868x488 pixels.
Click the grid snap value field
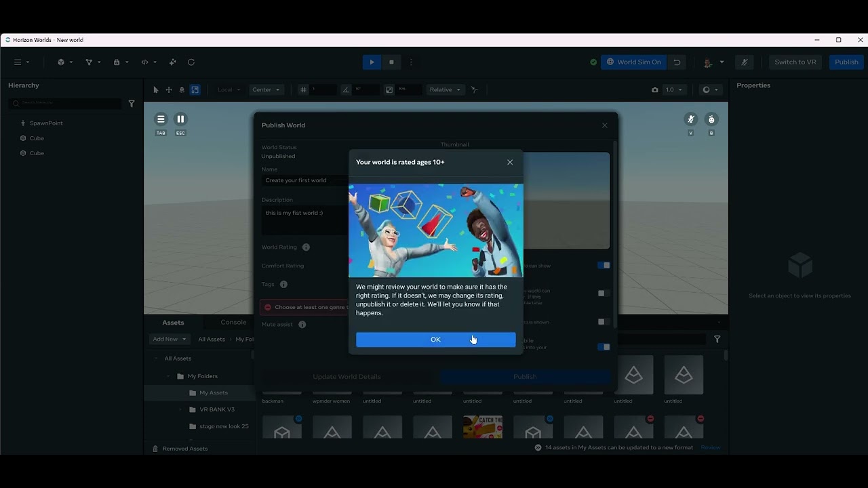click(323, 89)
